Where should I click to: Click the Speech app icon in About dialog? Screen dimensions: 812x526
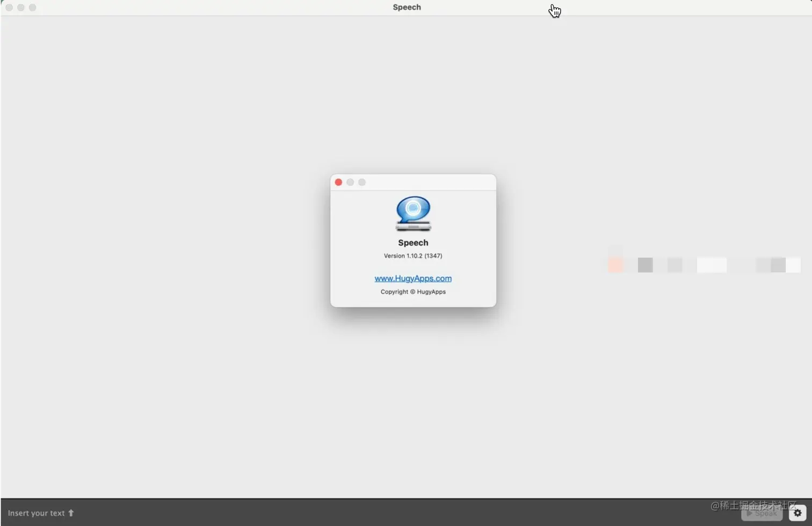tap(413, 214)
